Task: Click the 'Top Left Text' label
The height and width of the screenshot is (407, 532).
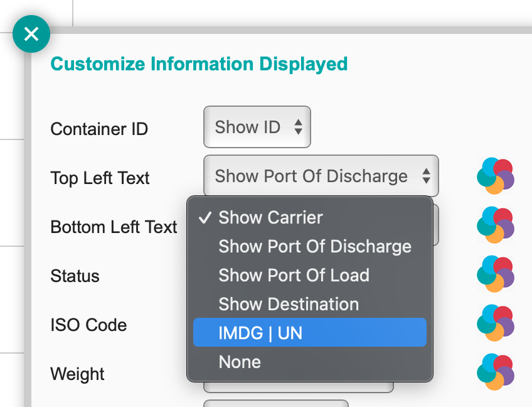Action: pyautogui.click(x=100, y=178)
